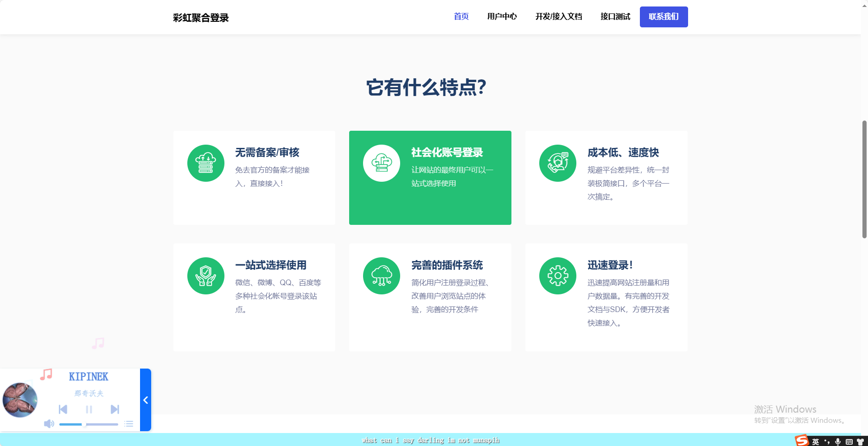
Task: Pause the currently playing song
Action: (89, 409)
